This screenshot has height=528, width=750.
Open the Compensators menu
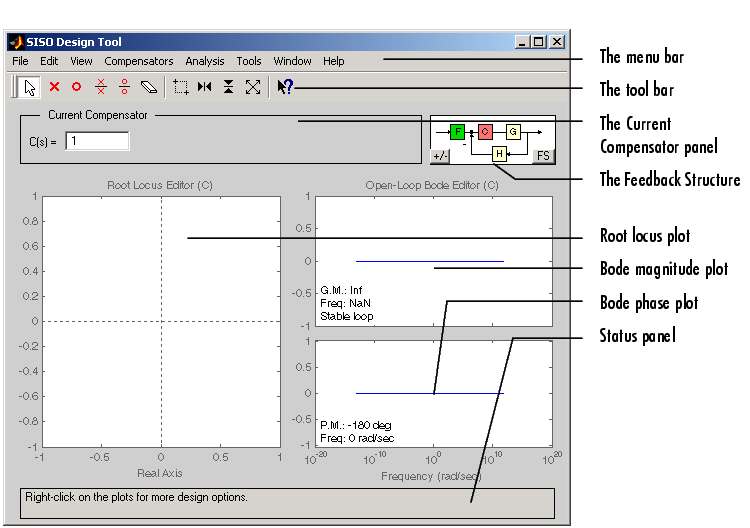[x=138, y=61]
